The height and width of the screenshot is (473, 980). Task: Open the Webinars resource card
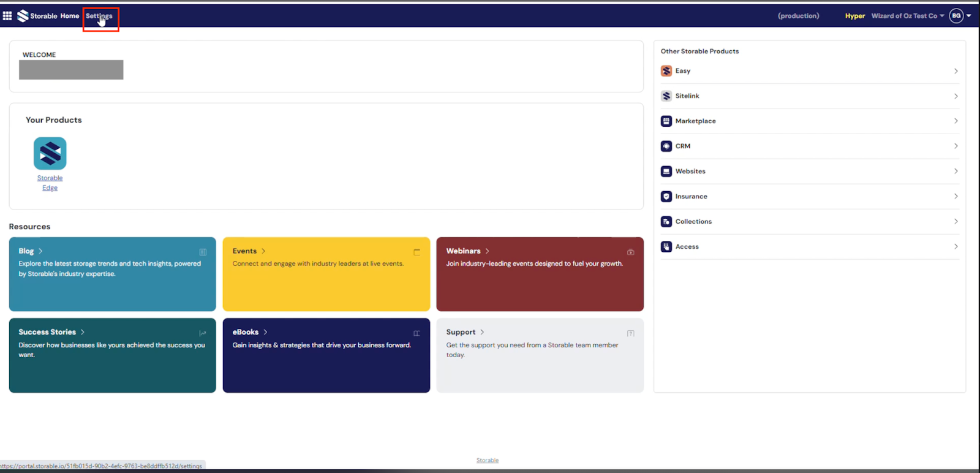[540, 274]
